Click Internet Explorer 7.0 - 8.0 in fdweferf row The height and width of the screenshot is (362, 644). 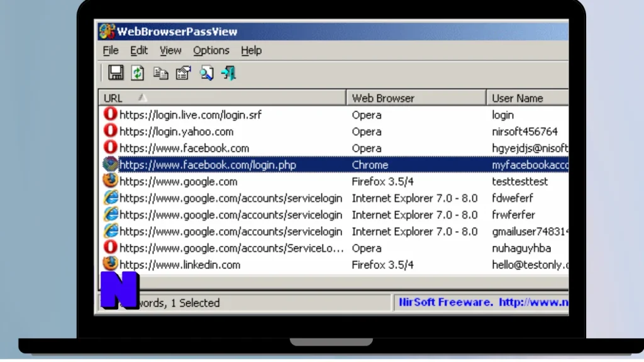click(x=414, y=198)
